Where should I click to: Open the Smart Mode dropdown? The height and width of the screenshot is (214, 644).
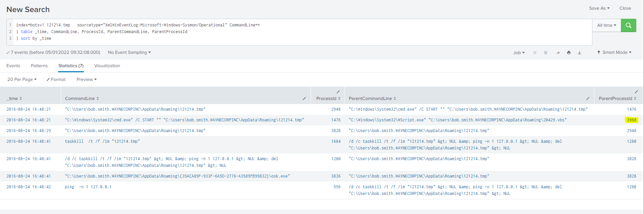[x=615, y=52]
